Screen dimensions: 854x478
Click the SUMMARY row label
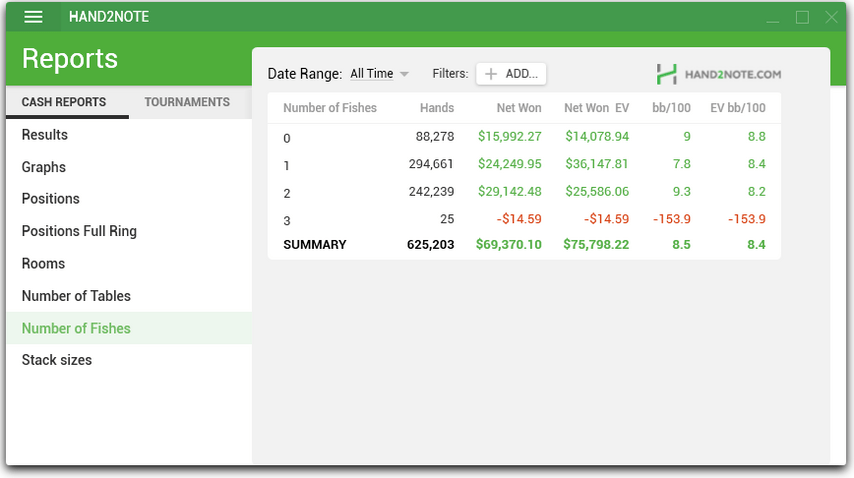[x=315, y=245]
